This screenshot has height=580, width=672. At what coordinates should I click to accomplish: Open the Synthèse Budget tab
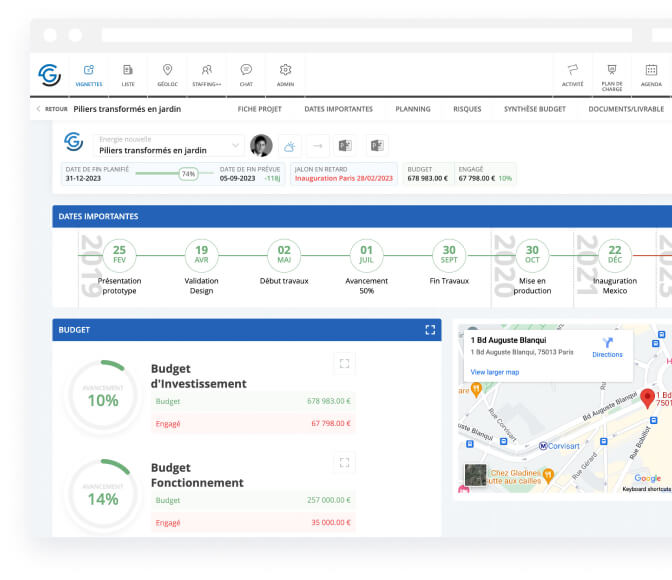pyautogui.click(x=534, y=109)
